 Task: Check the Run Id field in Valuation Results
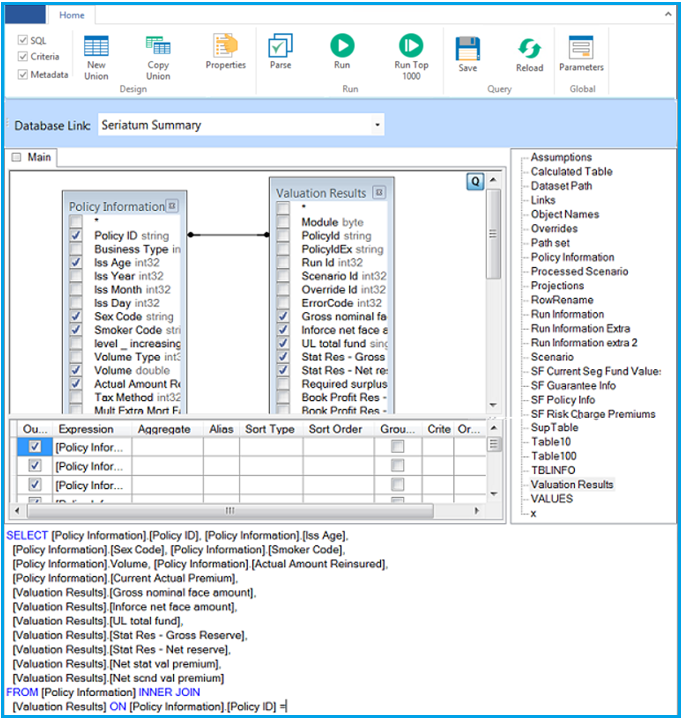[x=283, y=263]
